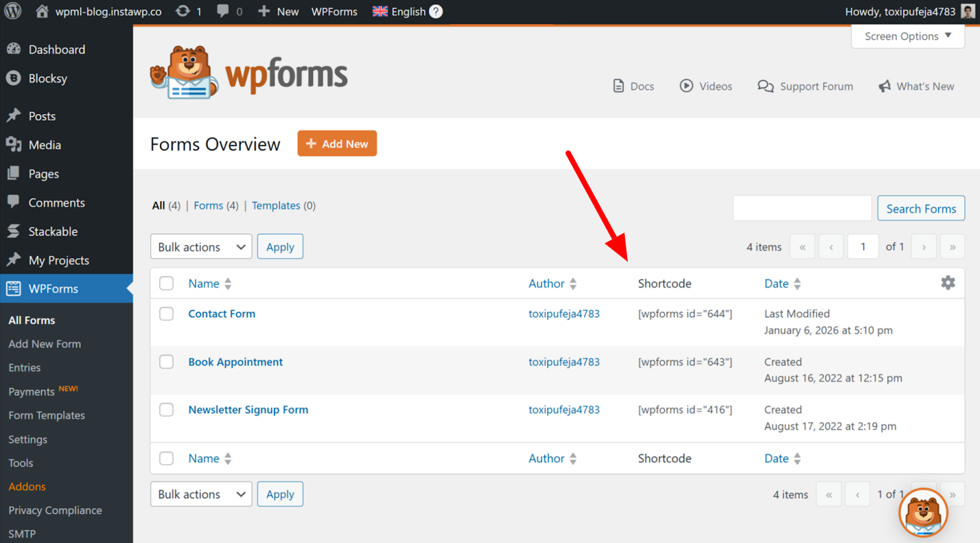Viewport: 980px width, 543px height.
Task: Check the Newsletter Signup Form row checkbox
Action: pos(167,410)
